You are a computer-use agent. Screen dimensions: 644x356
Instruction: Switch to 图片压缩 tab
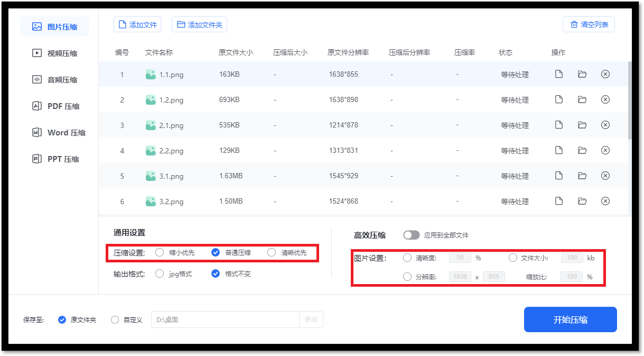(54, 26)
